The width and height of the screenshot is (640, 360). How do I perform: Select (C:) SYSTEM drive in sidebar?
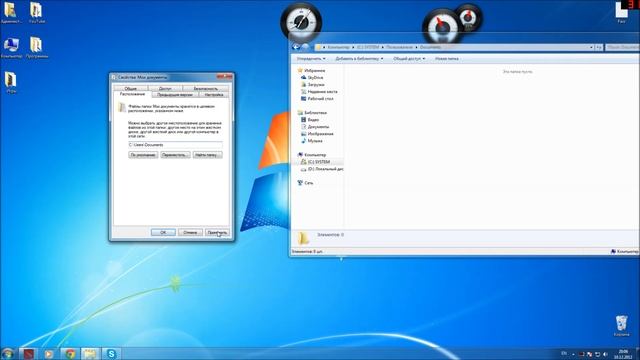pyautogui.click(x=319, y=162)
